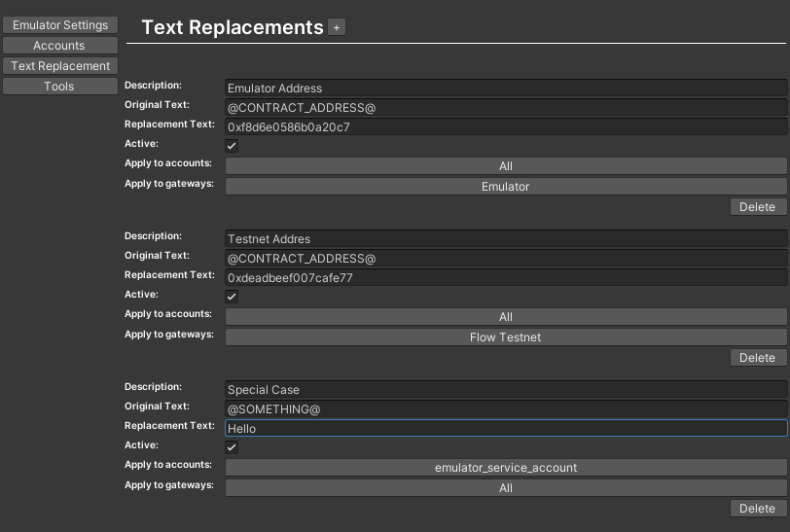
Task: Open accounts dropdown for the Testnet Addres entry
Action: coord(505,317)
